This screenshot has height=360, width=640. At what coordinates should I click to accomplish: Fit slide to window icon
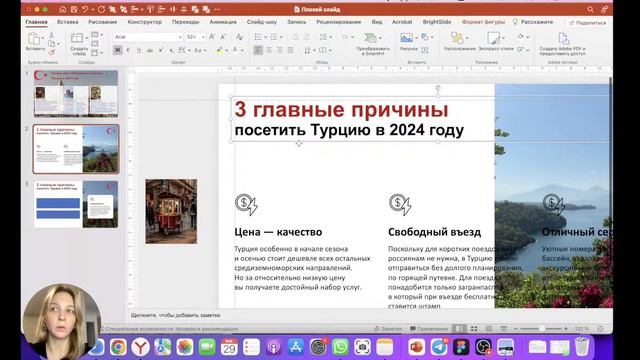click(600, 328)
